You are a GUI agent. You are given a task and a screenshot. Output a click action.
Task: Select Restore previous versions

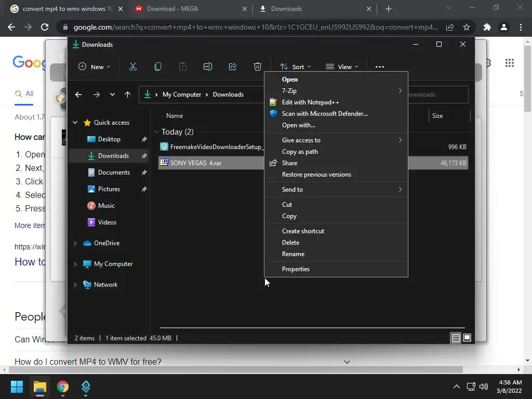336,175
